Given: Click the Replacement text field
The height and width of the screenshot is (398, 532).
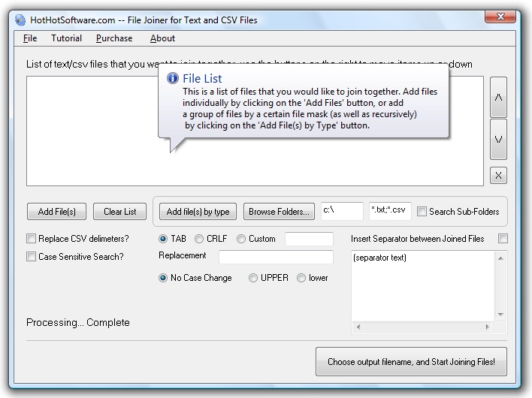Looking at the screenshot, I should coord(276,257).
